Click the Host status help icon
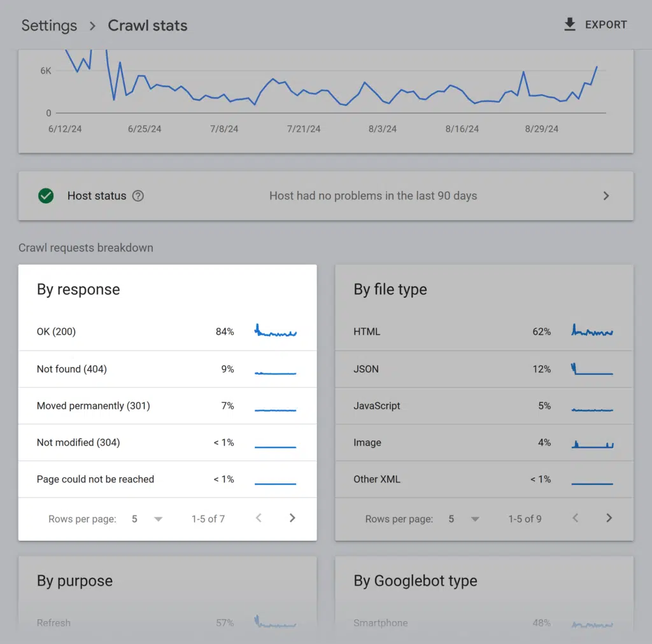 point(138,196)
